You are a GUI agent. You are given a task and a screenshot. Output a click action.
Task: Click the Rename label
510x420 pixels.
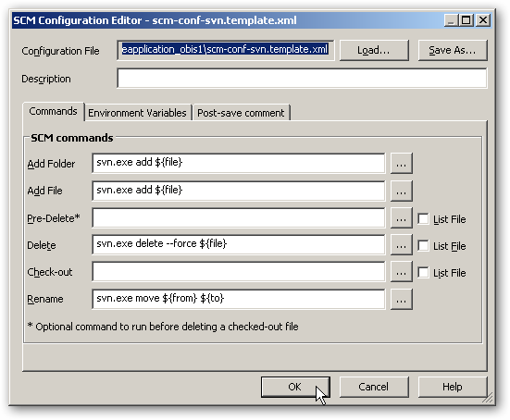tap(45, 299)
